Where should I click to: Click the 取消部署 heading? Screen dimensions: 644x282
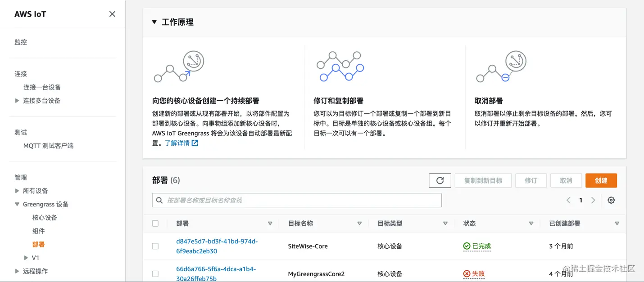(x=489, y=101)
